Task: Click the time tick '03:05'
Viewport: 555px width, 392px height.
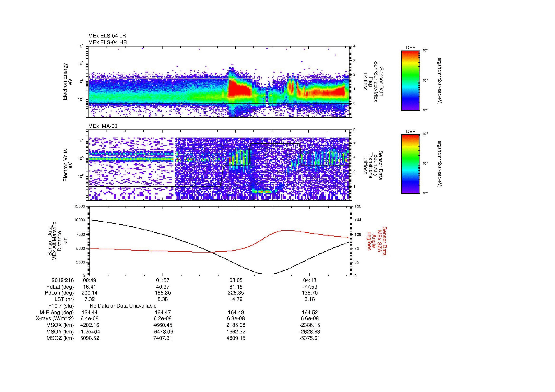Action: click(236, 280)
